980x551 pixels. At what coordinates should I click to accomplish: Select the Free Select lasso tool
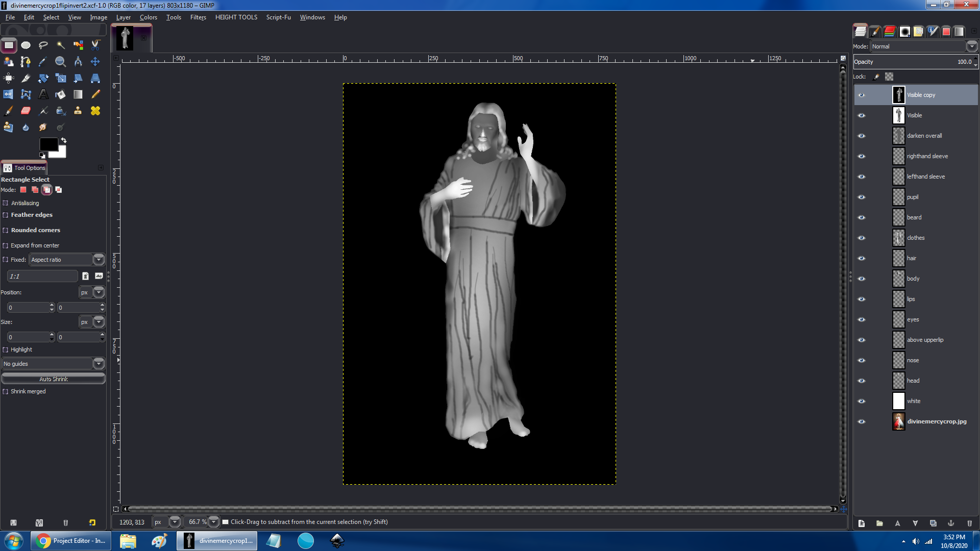coord(43,45)
